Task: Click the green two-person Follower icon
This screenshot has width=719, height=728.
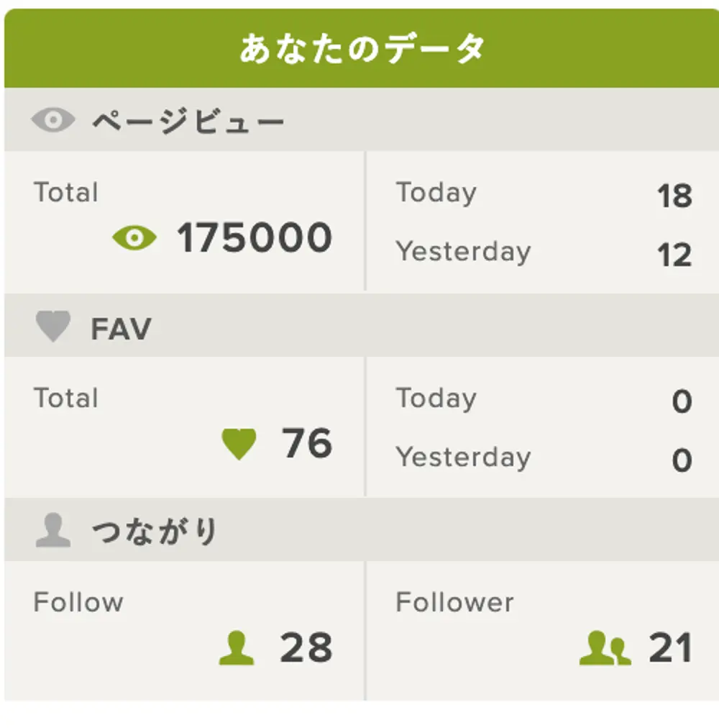Action: (605, 648)
